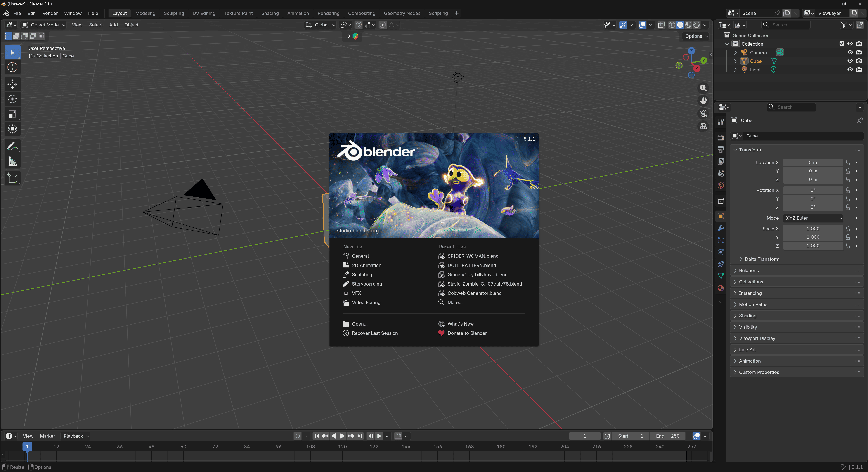Select the Measure tool
Image resolution: width=868 pixels, height=472 pixels.
[12, 161]
